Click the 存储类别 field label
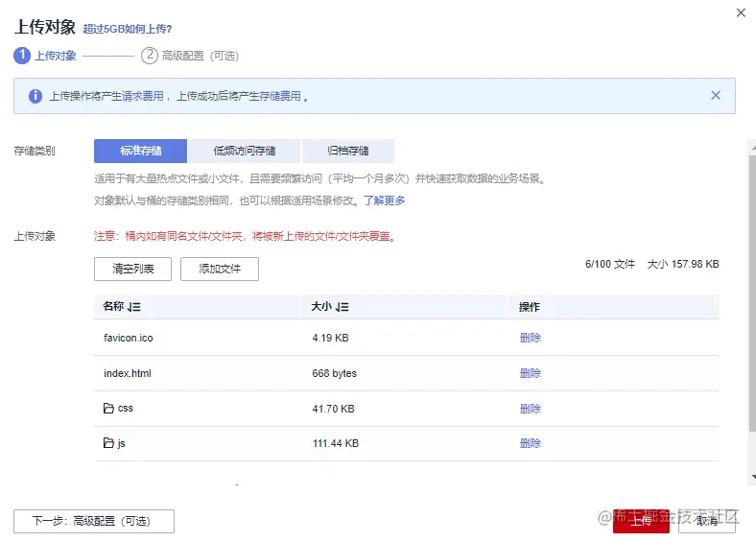The height and width of the screenshot is (542, 756). pos(35,151)
